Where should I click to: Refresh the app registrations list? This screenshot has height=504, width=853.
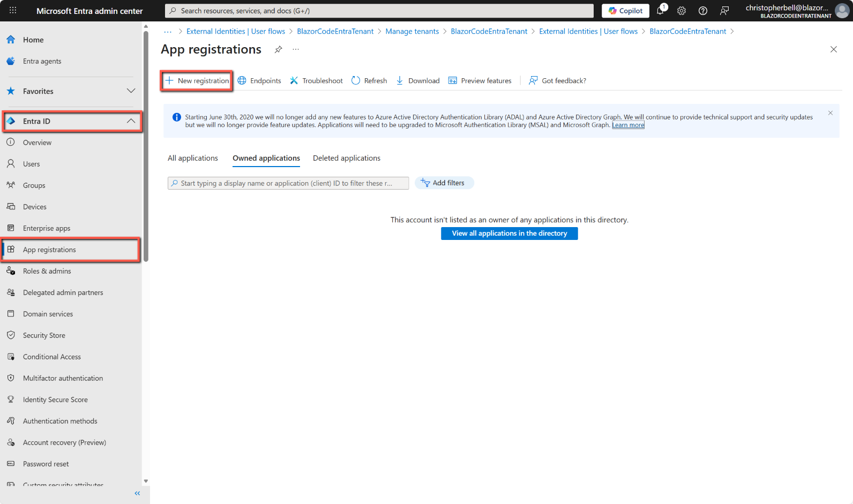coord(369,81)
